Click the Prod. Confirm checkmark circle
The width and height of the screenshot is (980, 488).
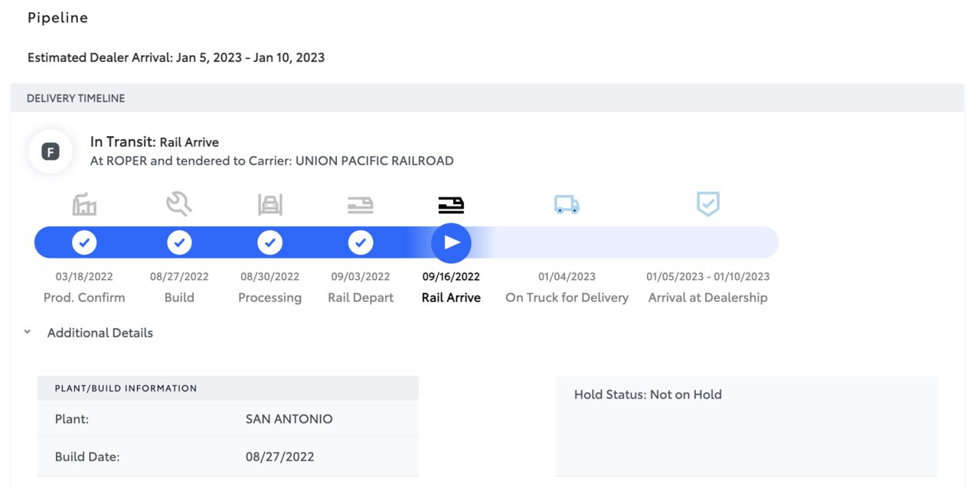coord(84,242)
